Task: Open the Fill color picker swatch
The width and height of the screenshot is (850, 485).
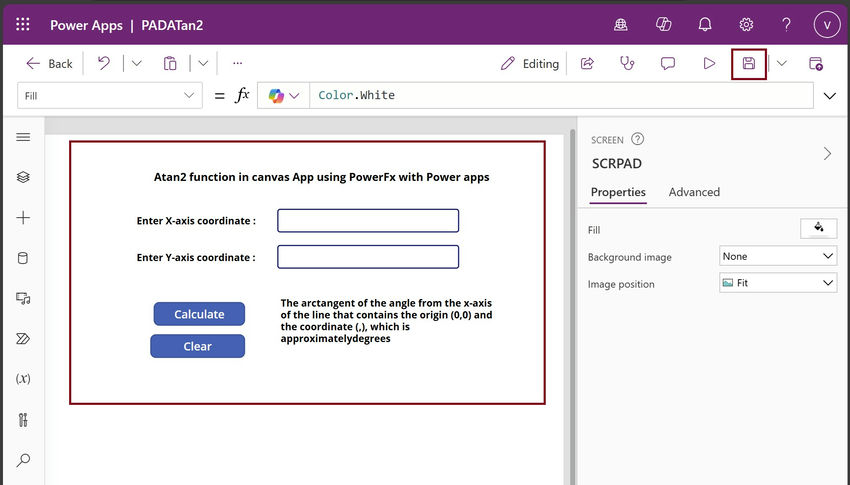Action: click(819, 228)
